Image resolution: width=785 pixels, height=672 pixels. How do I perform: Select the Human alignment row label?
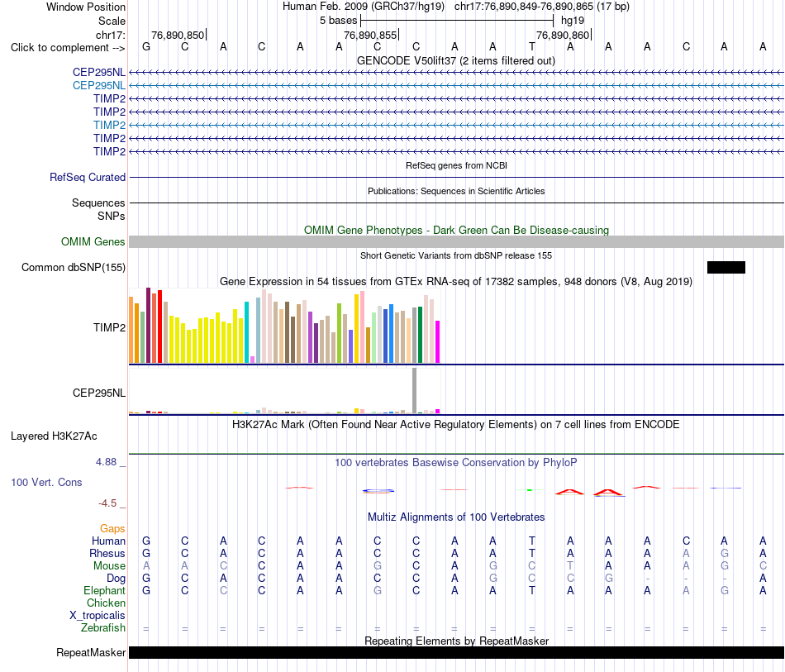(108, 541)
